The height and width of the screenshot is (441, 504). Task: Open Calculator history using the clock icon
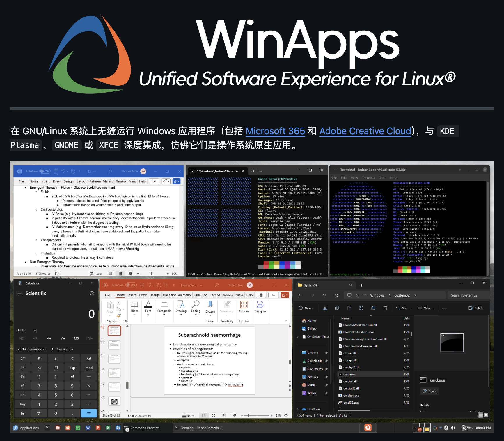pyautogui.click(x=92, y=293)
